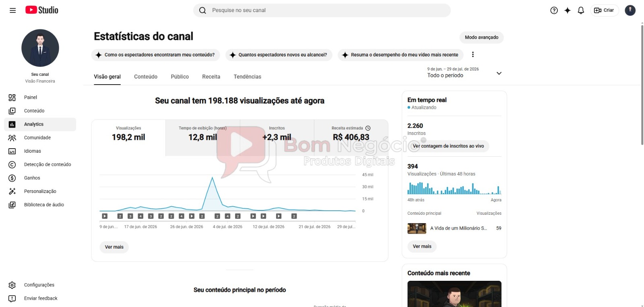Click the video marker nearest 21 de jul. de 2026
This screenshot has height=307, width=644.
(x=294, y=216)
